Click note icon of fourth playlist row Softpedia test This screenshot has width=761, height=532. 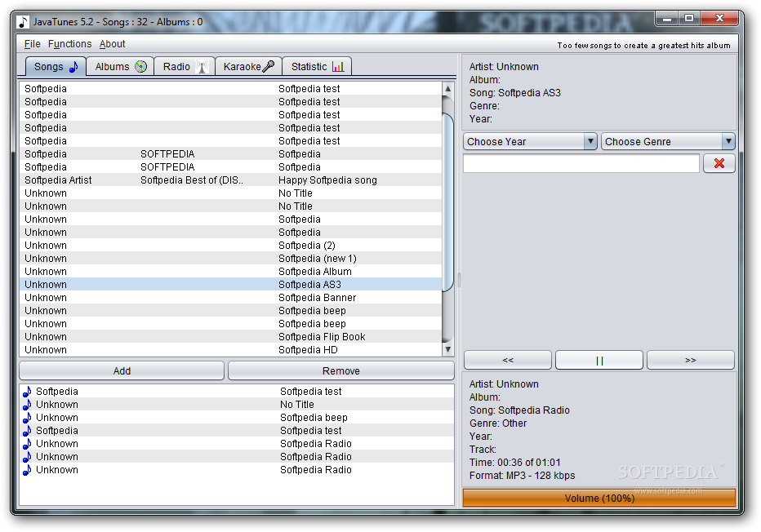tap(27, 431)
